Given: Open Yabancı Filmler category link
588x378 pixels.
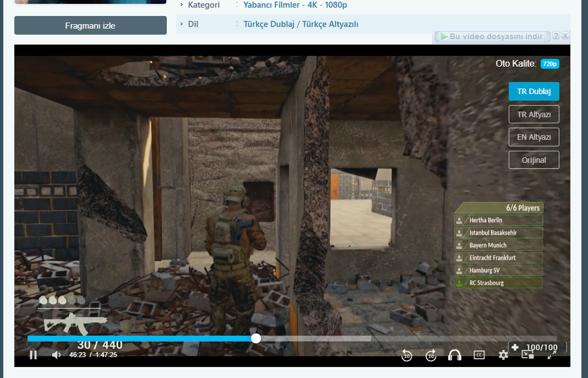Looking at the screenshot, I should click(271, 5).
